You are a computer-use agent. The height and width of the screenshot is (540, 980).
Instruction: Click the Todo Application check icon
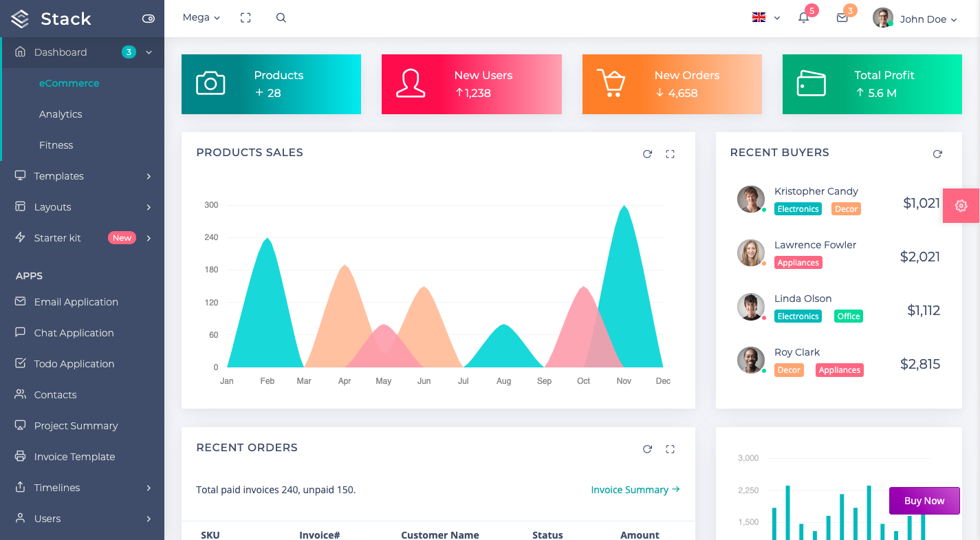20,363
